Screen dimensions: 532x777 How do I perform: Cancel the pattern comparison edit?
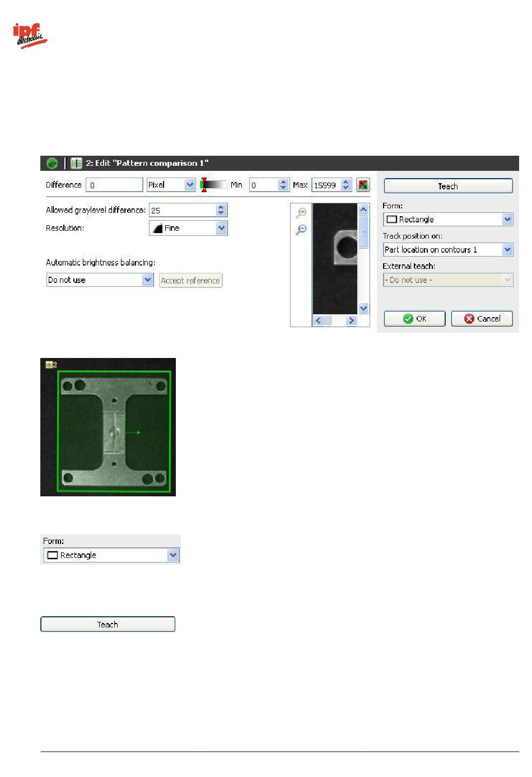tap(482, 319)
